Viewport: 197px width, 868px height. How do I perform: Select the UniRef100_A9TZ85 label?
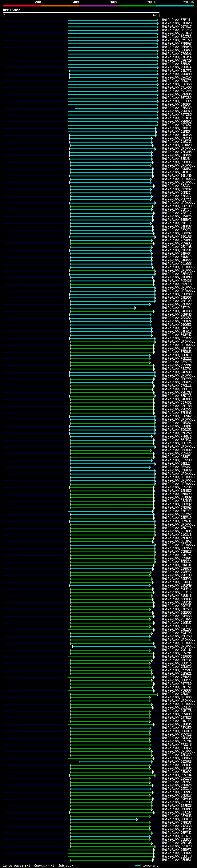(x=176, y=115)
